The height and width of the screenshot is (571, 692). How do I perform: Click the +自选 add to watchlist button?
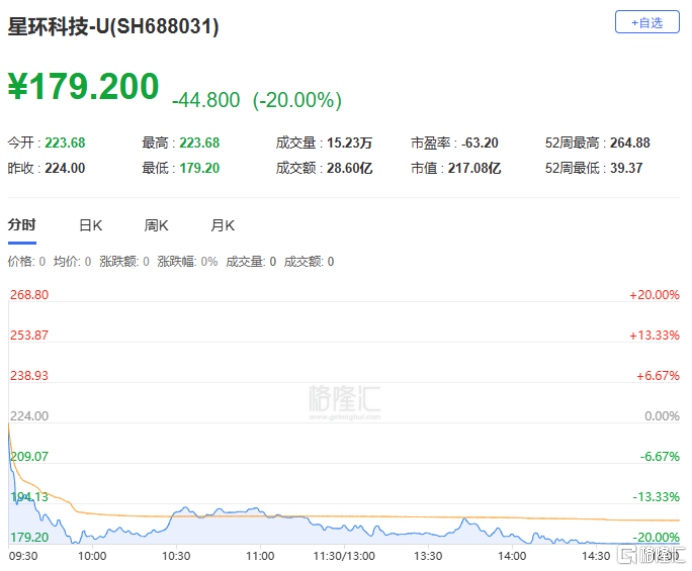[x=647, y=22]
